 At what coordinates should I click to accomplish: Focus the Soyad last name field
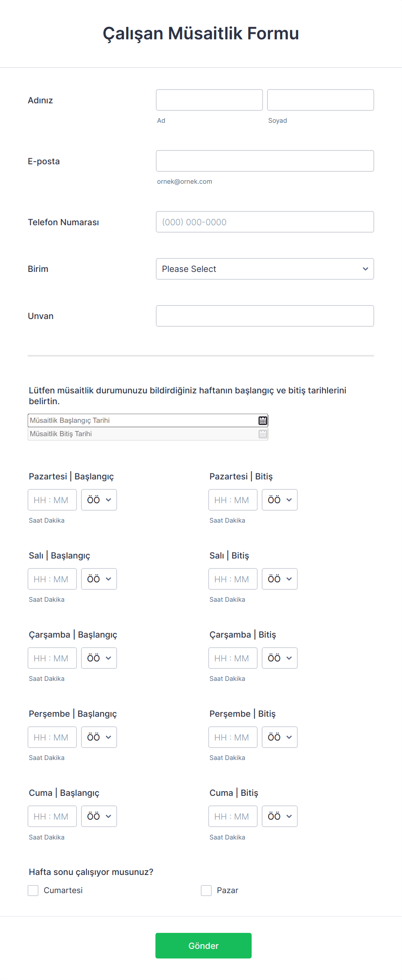coord(320,100)
